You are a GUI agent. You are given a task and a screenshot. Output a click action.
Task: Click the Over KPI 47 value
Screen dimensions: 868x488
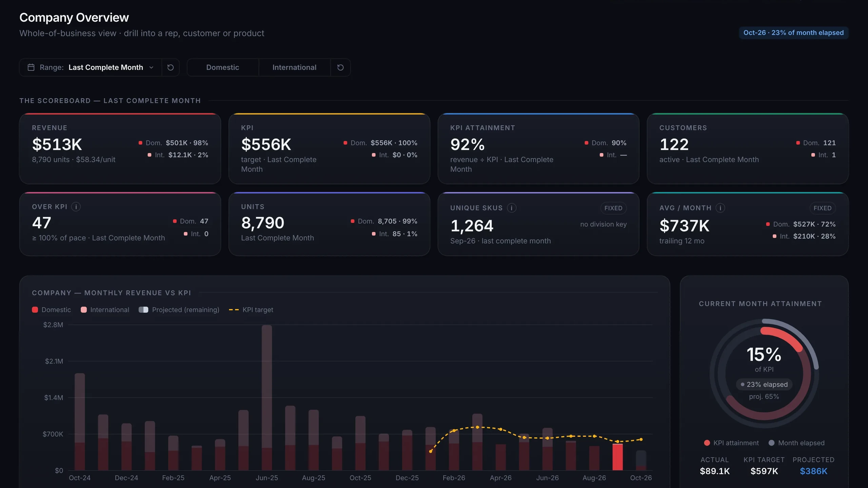click(x=42, y=223)
